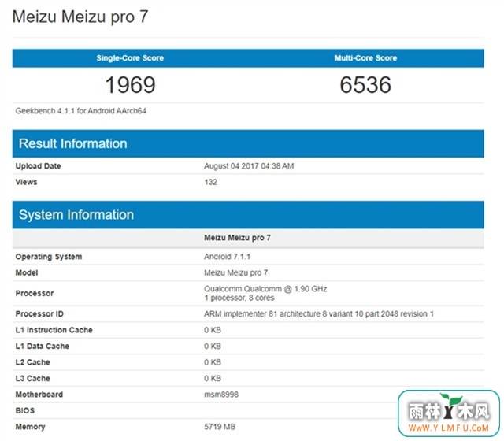Click the L3 Cache '0 KB' value

(213, 378)
